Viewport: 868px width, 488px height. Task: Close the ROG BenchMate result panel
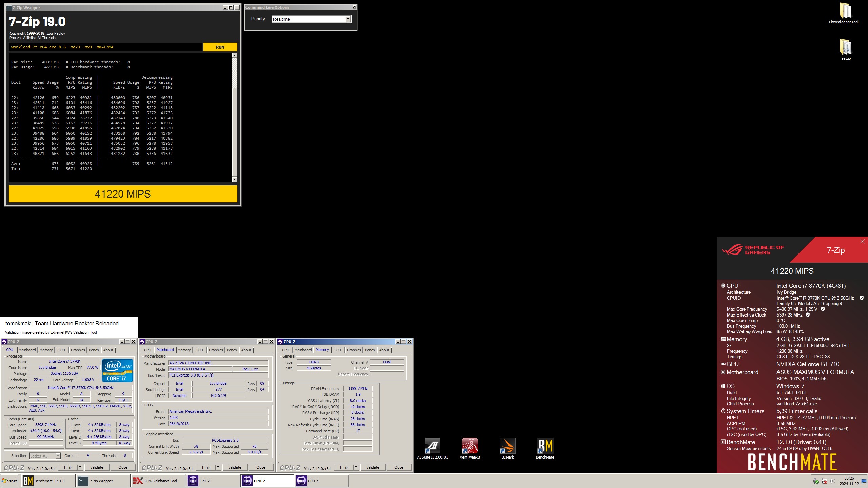coord(862,241)
